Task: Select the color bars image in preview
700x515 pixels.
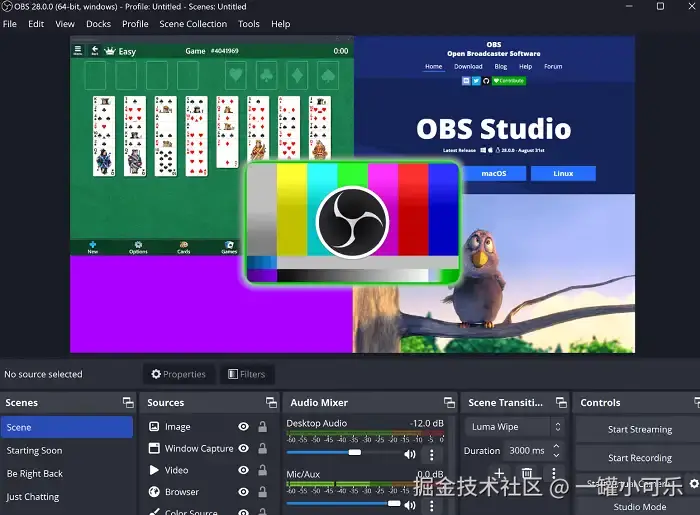Action: tap(353, 223)
